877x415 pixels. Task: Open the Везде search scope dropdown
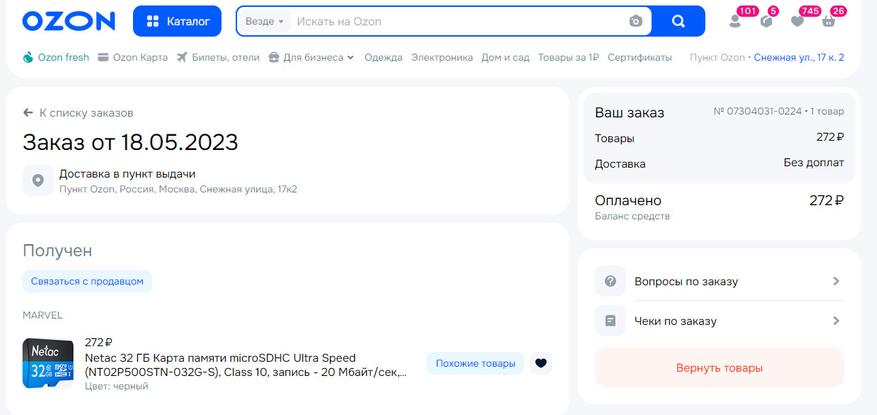point(265,21)
